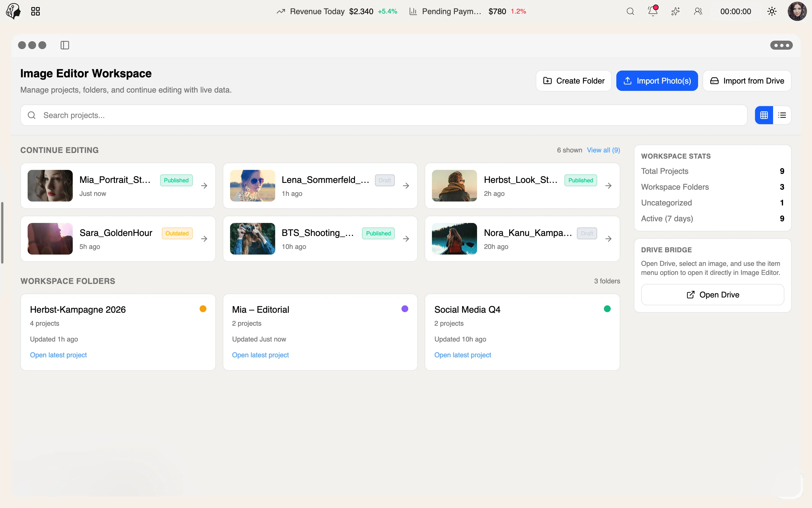The height and width of the screenshot is (508, 812).
Task: Open Lena_Sommerfeld project arrow
Action: pos(406,185)
